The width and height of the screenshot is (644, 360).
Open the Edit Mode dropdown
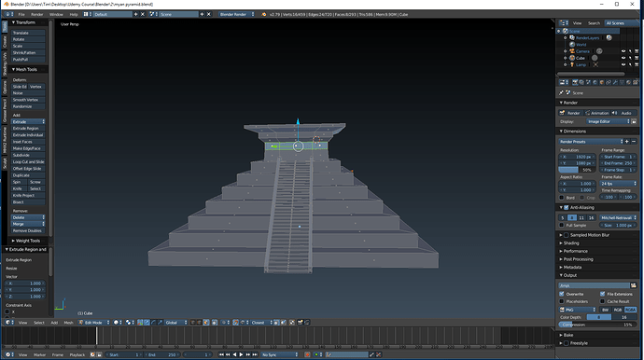coord(94,323)
